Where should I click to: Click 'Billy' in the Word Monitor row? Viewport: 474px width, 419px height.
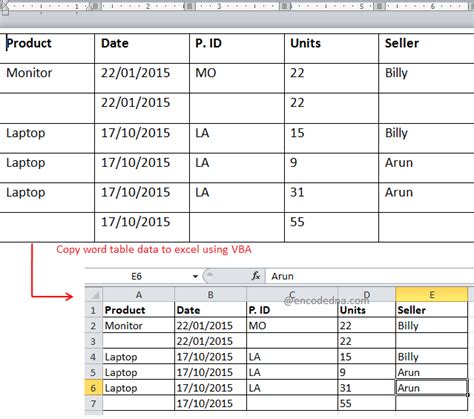coord(396,73)
